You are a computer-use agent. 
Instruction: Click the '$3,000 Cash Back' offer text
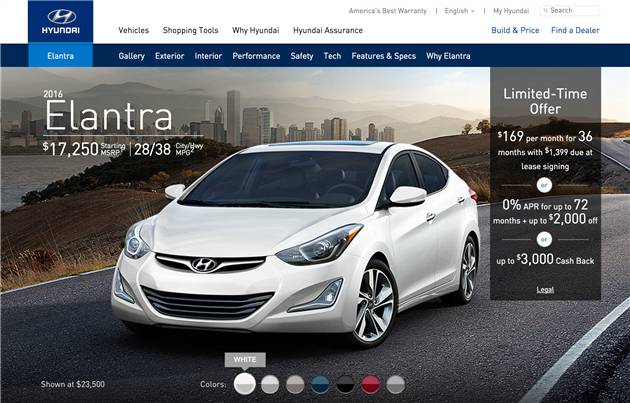point(545,260)
